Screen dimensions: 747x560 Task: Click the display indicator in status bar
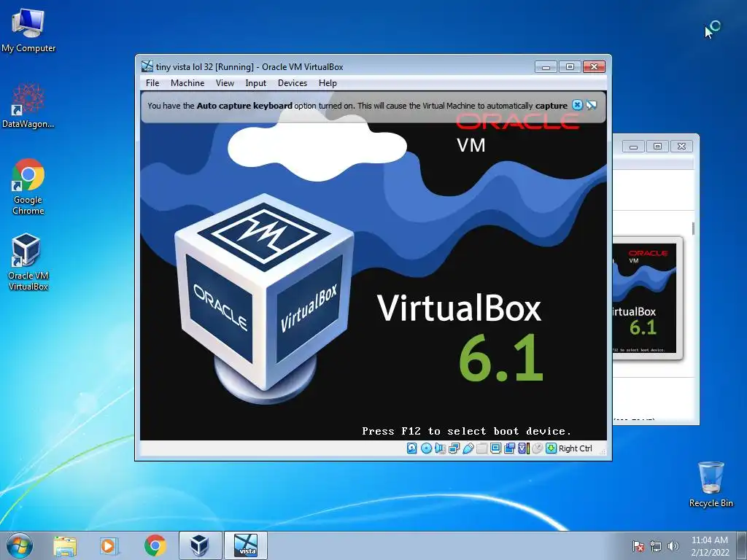[x=495, y=448]
